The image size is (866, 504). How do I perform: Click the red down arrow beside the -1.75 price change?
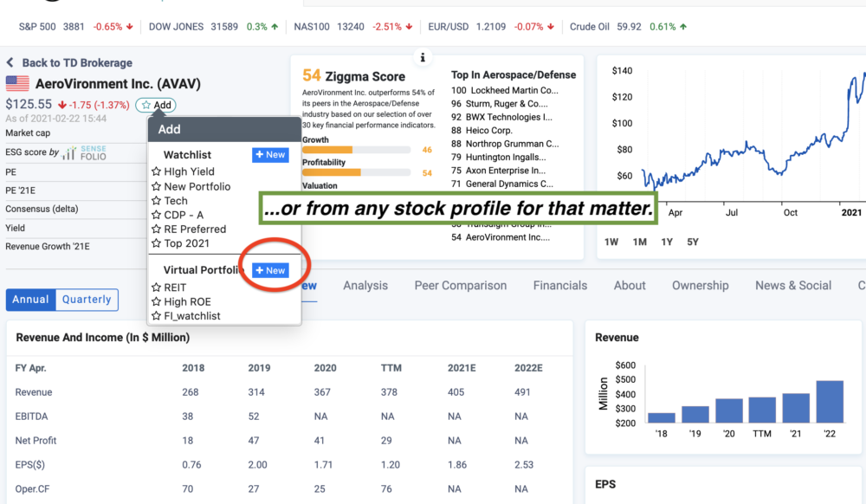(62, 105)
